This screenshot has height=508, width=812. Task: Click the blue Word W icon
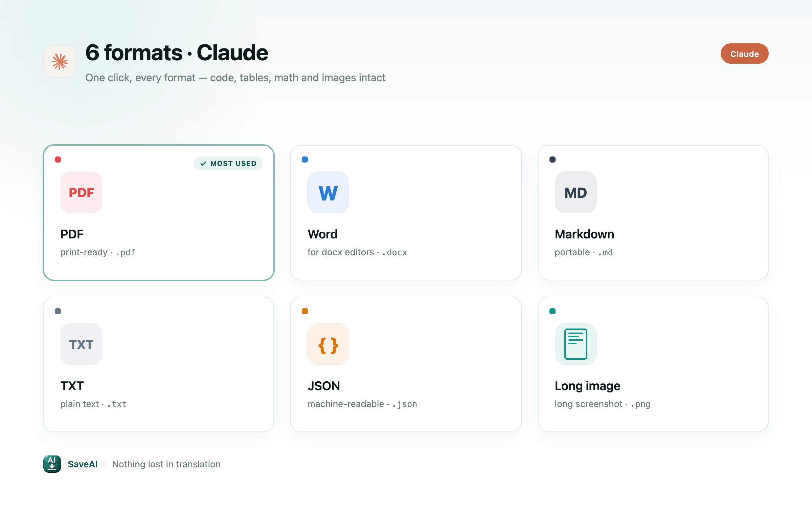pos(328,192)
